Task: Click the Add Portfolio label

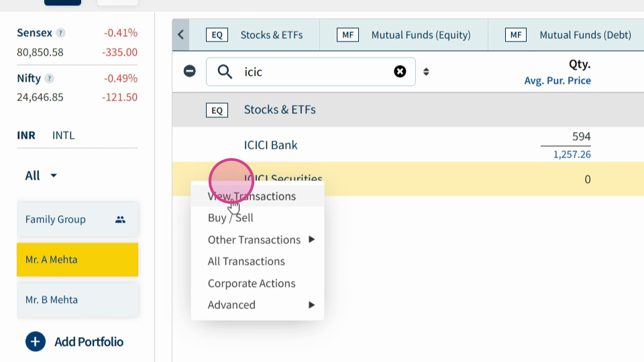Action: [89, 342]
